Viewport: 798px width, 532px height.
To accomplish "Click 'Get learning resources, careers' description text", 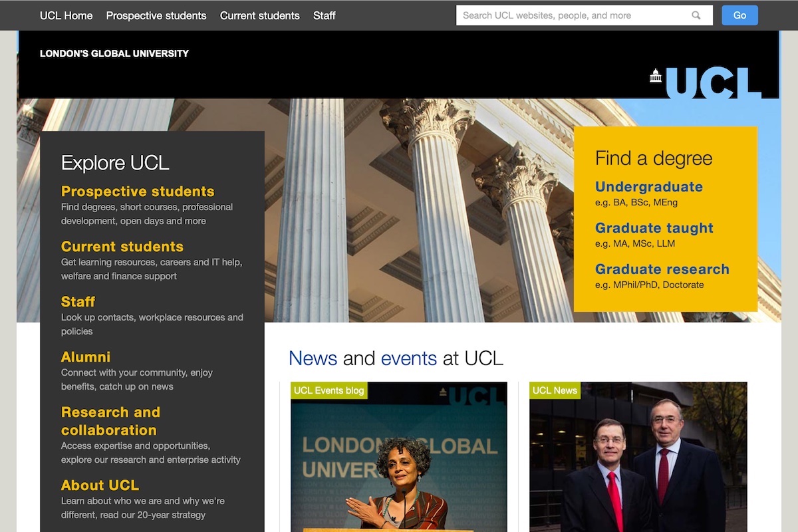I will click(152, 269).
